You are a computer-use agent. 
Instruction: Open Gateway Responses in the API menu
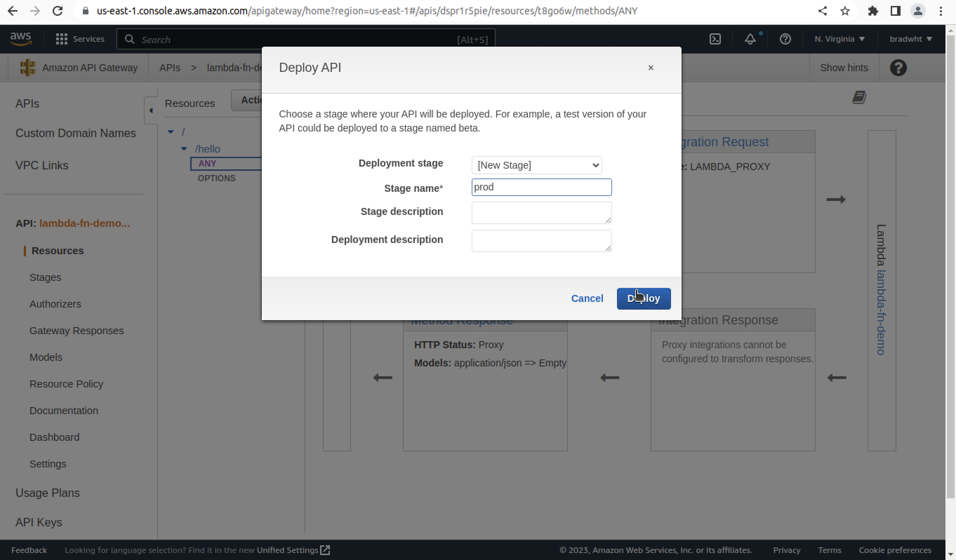click(x=76, y=331)
